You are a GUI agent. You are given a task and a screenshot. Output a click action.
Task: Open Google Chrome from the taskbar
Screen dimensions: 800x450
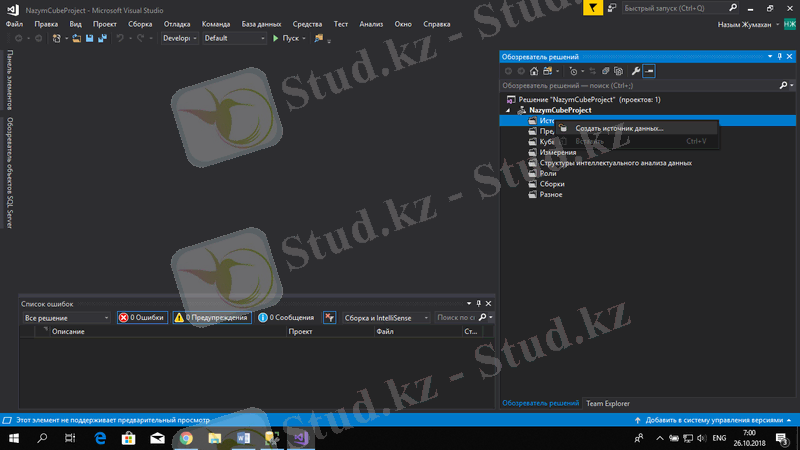pyautogui.click(x=186, y=438)
